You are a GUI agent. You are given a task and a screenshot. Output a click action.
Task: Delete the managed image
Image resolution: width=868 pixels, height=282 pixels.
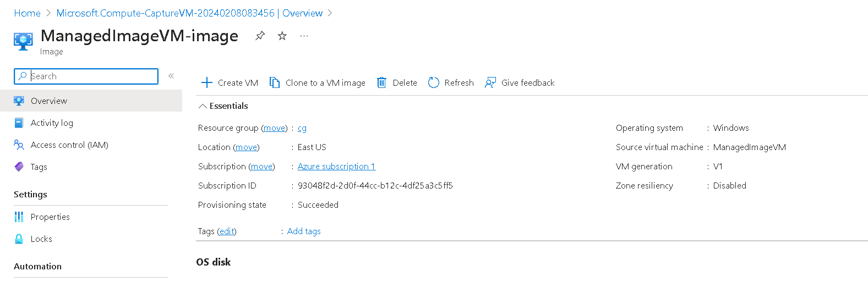pos(397,82)
